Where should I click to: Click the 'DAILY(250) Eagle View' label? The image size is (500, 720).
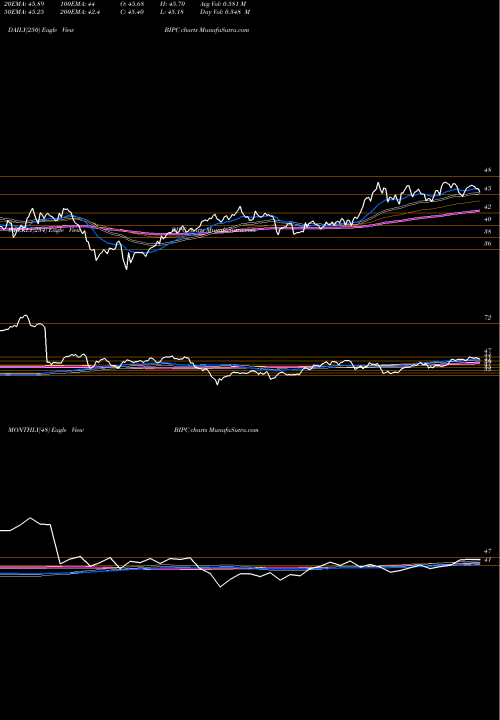pos(41,30)
